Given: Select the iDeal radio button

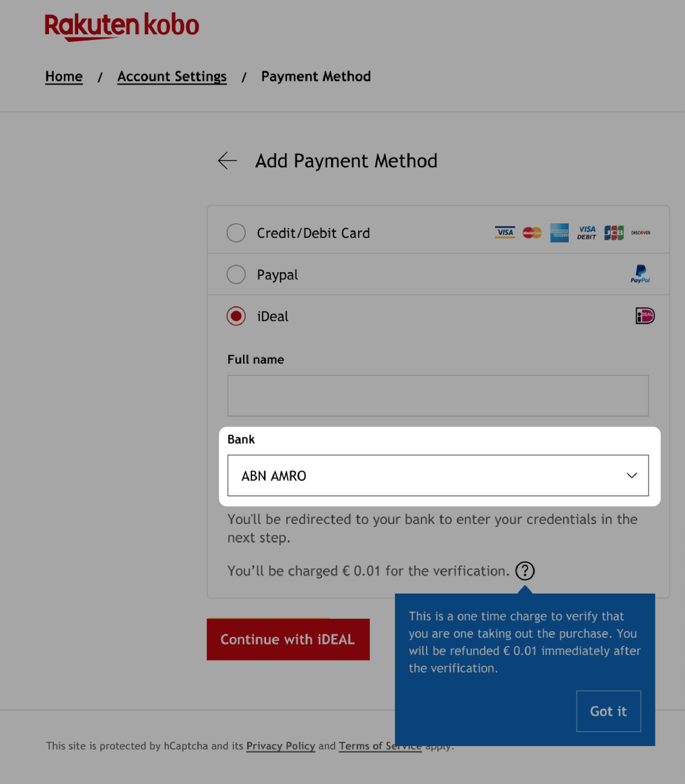Looking at the screenshot, I should click(x=236, y=316).
